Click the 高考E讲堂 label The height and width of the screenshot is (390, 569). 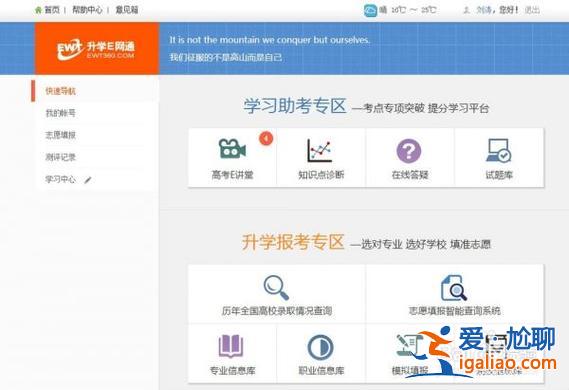pos(232,175)
